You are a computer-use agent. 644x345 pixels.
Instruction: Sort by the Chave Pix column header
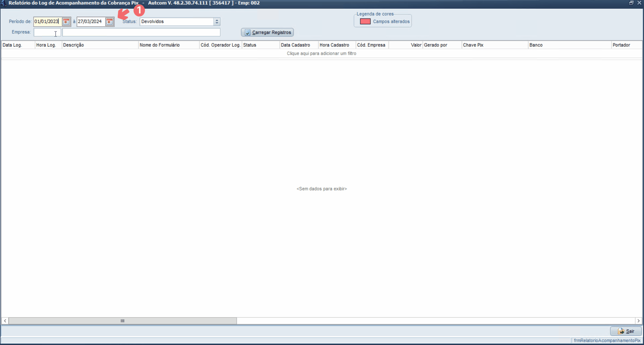[495, 45]
